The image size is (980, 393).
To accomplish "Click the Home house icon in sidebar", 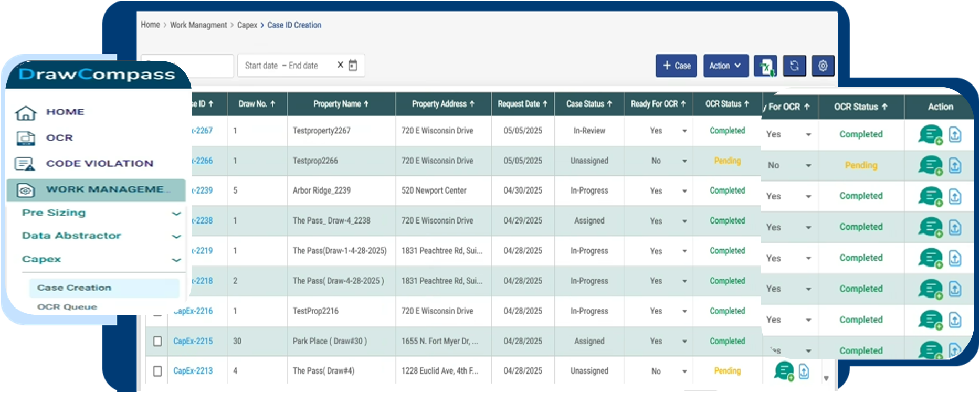I will coord(25,112).
